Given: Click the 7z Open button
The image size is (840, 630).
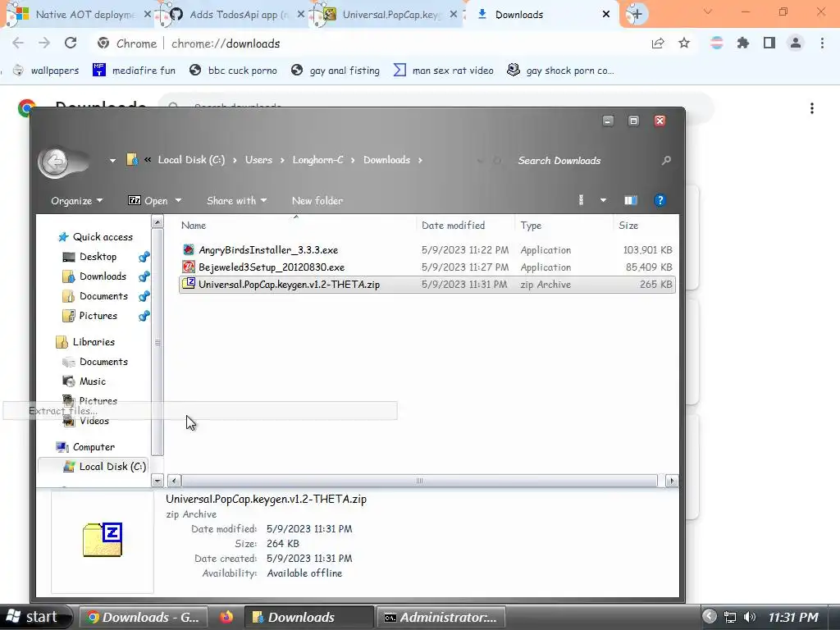Looking at the screenshot, I should click(x=148, y=201).
